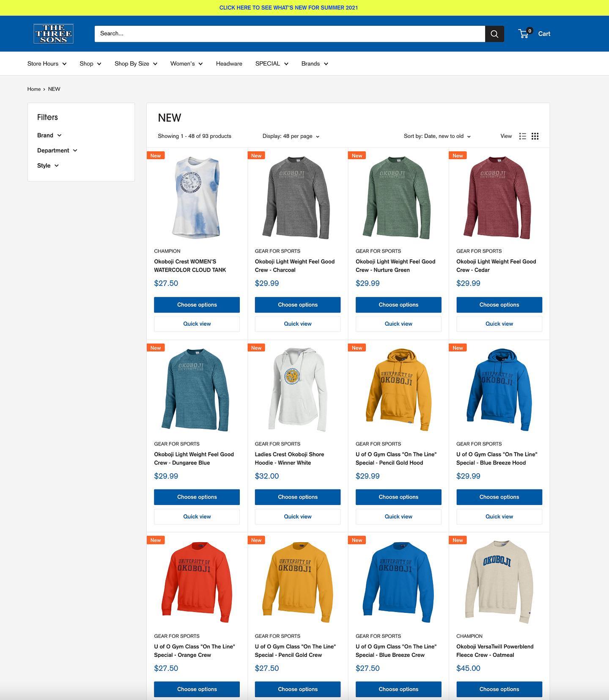Open the shopping cart icon
Image resolution: width=609 pixels, height=700 pixels.
tap(524, 34)
